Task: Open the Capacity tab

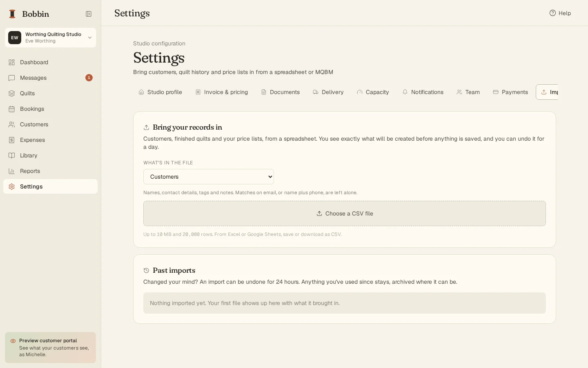Action: coord(373,92)
